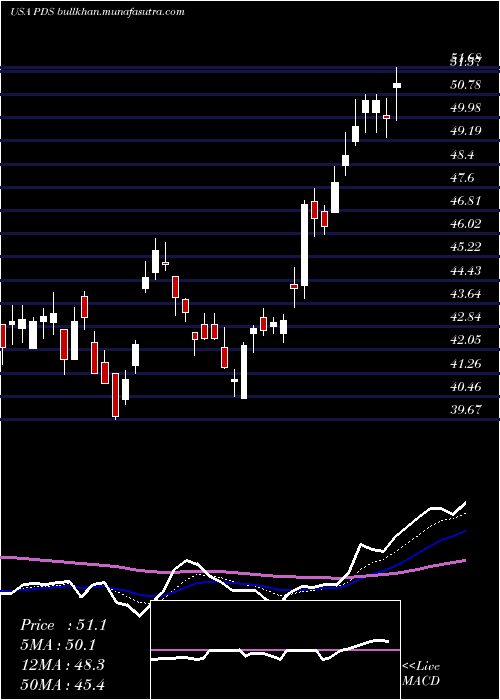
Task: Click the 45.22 price axis label
Action: click(x=466, y=247)
